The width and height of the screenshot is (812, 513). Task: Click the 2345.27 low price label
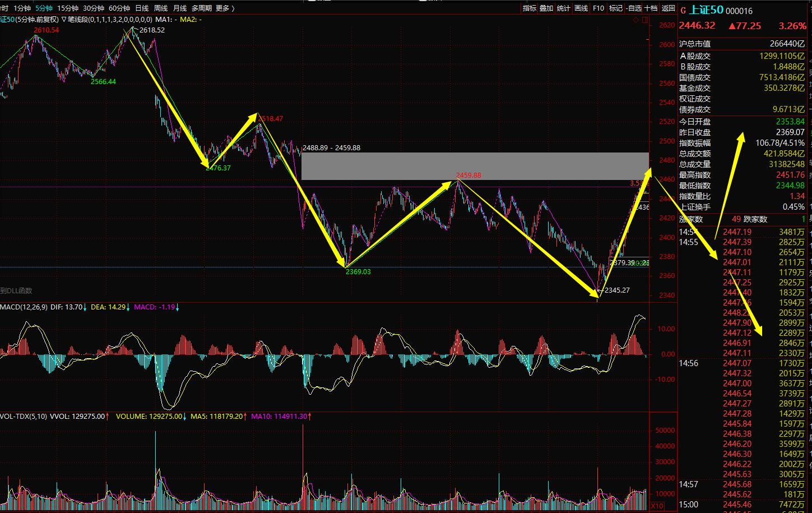pos(617,290)
